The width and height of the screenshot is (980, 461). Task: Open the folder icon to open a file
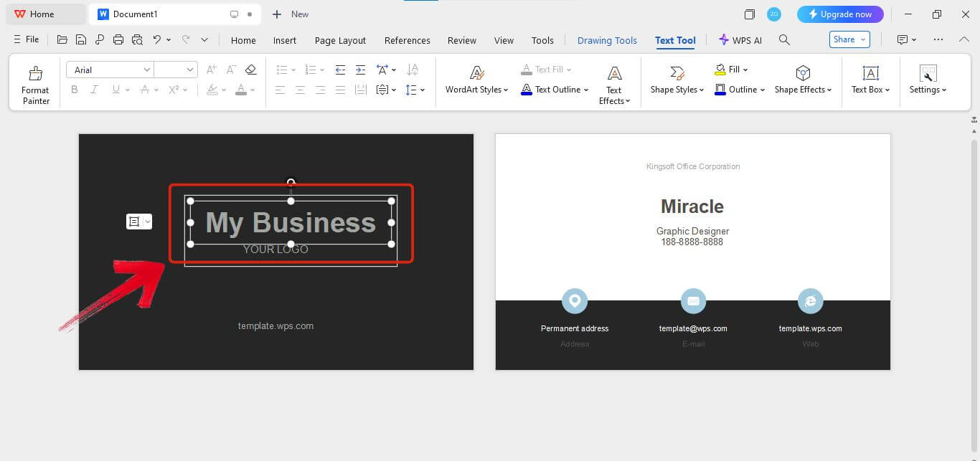pyautogui.click(x=62, y=40)
